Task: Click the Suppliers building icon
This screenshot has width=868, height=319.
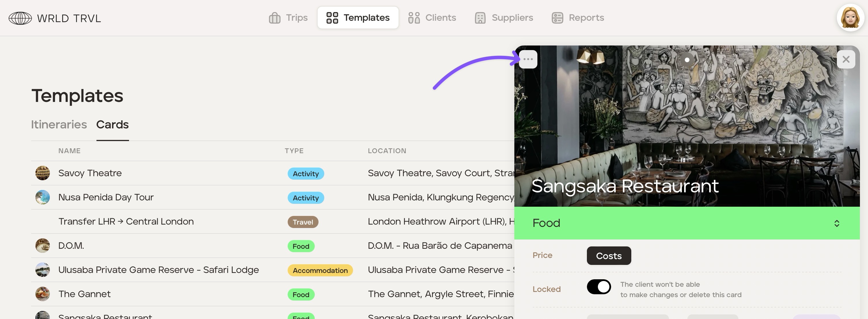Action: (480, 18)
